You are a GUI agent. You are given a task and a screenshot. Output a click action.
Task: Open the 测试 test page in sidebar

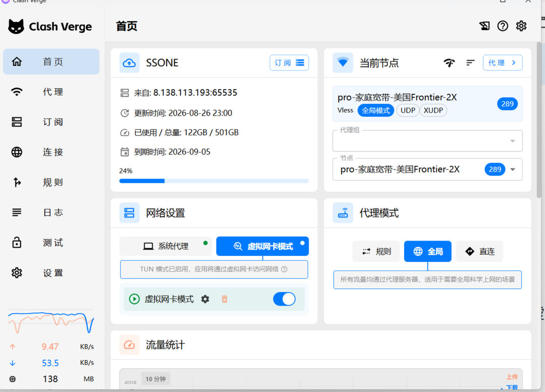coord(51,243)
